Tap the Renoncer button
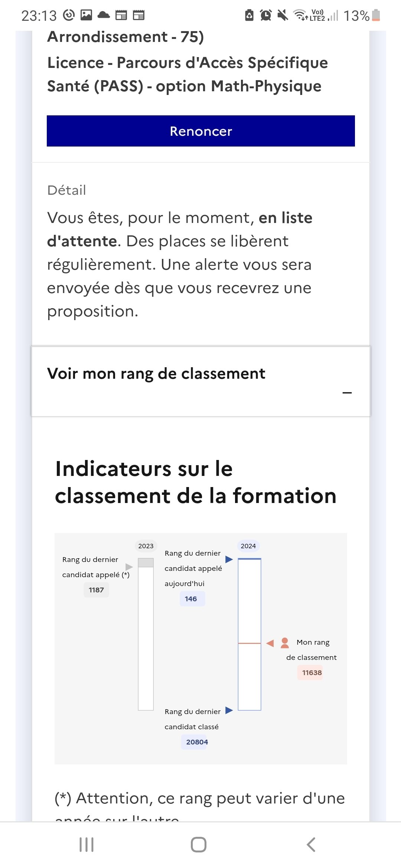This screenshot has height=868, width=401. pos(200,131)
